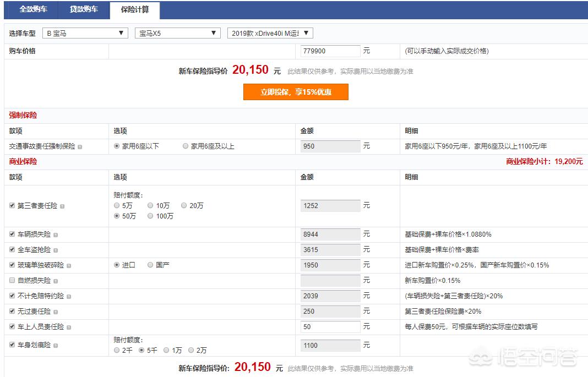Image resolution: width=588 pixels, height=377 pixels.
Task: Choose 2千 scratch coverage amount
Action: pos(117,350)
